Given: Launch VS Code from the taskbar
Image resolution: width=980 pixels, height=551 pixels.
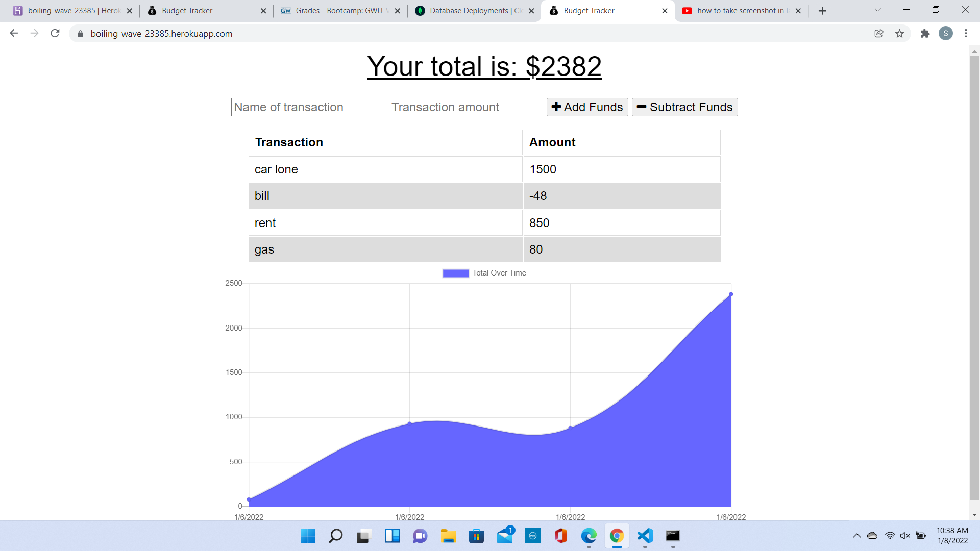Looking at the screenshot, I should click(x=645, y=536).
